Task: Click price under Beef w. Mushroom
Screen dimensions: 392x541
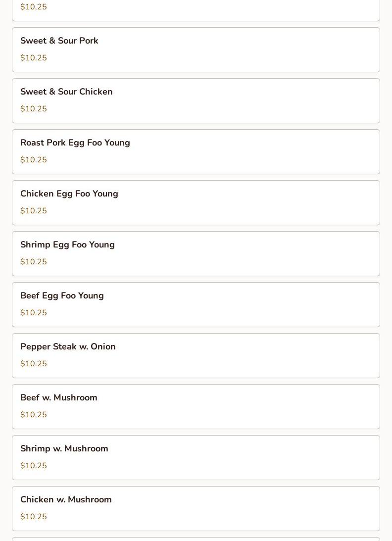Action: [x=34, y=415]
